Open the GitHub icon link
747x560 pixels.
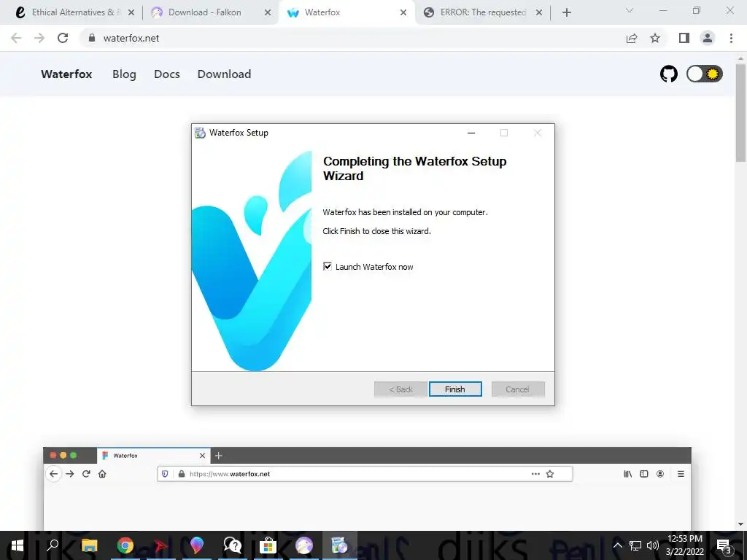point(668,74)
